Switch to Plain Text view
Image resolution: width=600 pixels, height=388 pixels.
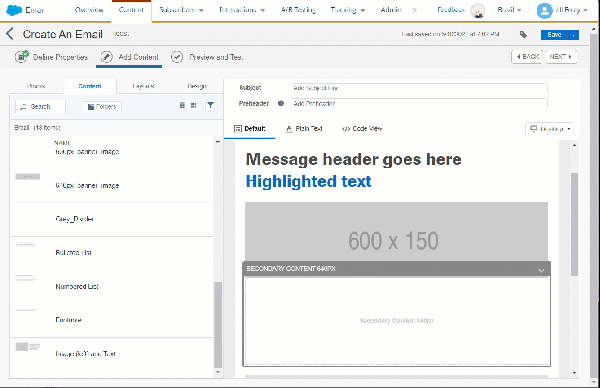[x=304, y=129]
